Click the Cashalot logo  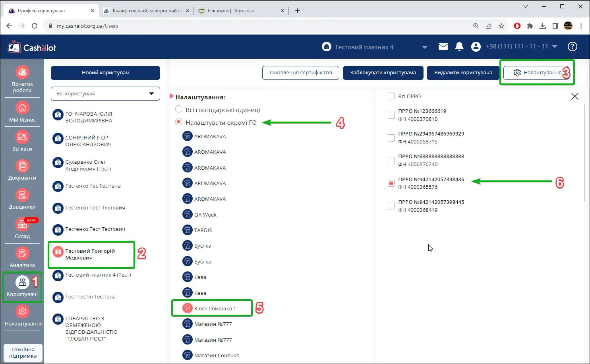(x=32, y=47)
